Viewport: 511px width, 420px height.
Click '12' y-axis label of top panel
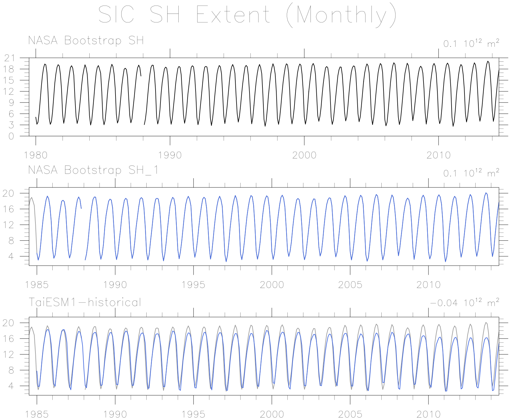point(9,91)
